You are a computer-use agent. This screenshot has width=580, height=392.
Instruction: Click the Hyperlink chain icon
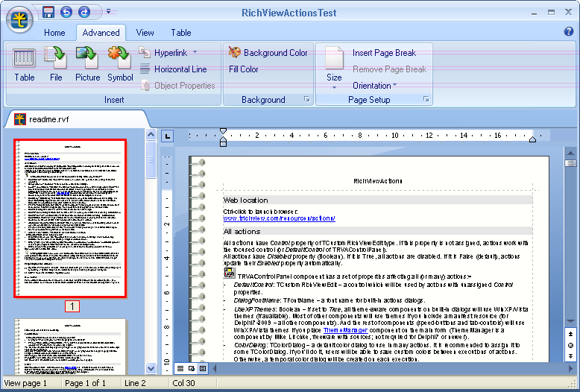click(x=145, y=52)
